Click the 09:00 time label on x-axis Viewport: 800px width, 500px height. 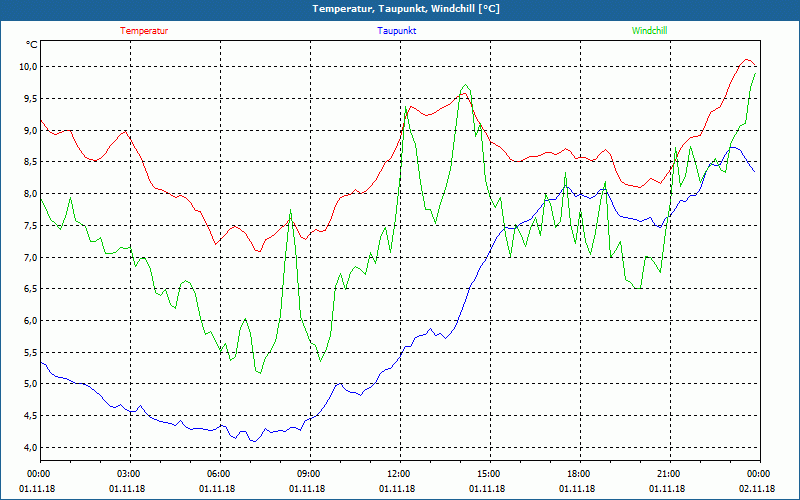[x=310, y=474]
